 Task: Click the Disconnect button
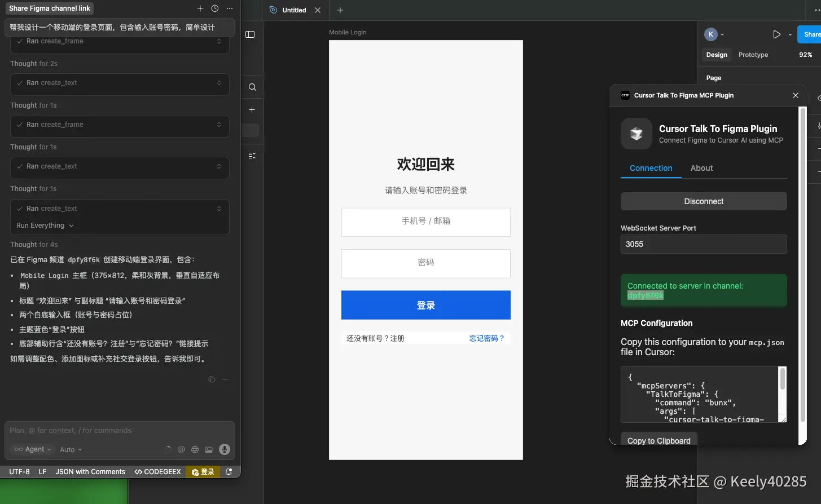coord(703,201)
